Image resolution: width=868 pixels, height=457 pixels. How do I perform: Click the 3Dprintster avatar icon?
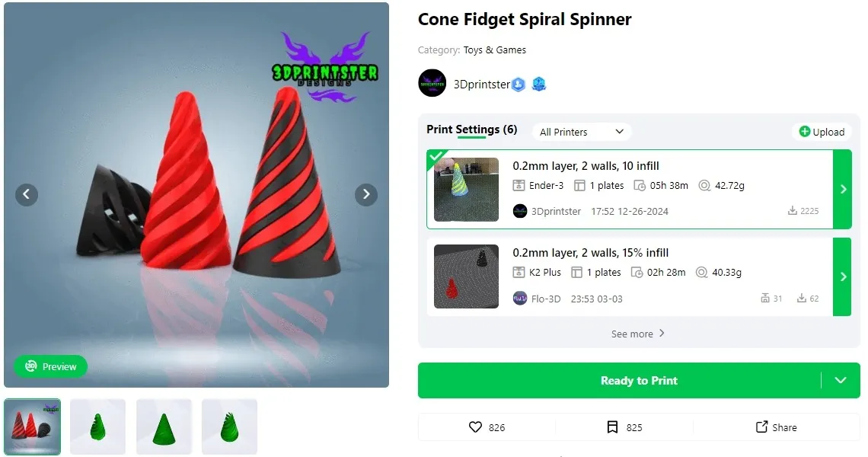(432, 83)
